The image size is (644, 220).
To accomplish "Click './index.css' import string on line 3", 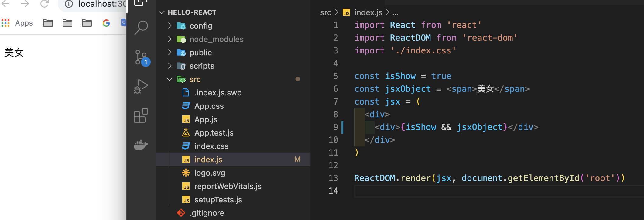I will pyautogui.click(x=423, y=50).
